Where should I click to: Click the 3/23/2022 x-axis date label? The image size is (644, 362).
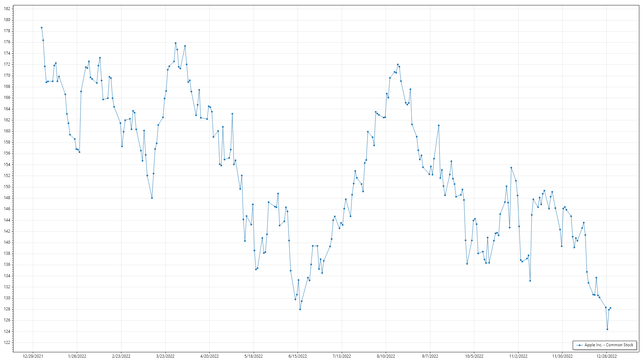click(x=165, y=356)
